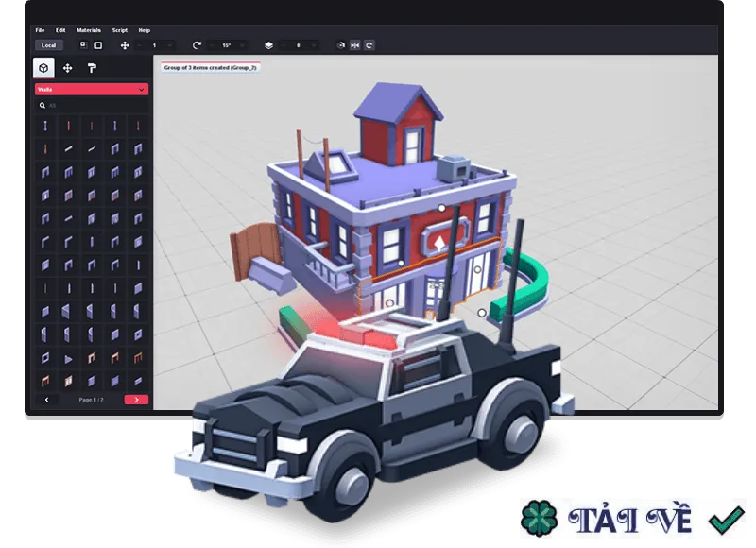This screenshot has height=548, width=756.
Task: Open the Script menu
Action: [x=120, y=30]
